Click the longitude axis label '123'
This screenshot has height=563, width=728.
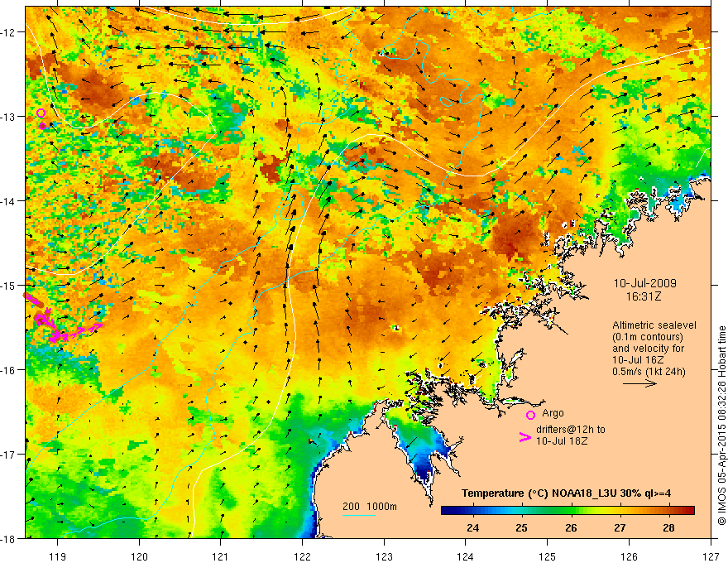click(x=384, y=556)
